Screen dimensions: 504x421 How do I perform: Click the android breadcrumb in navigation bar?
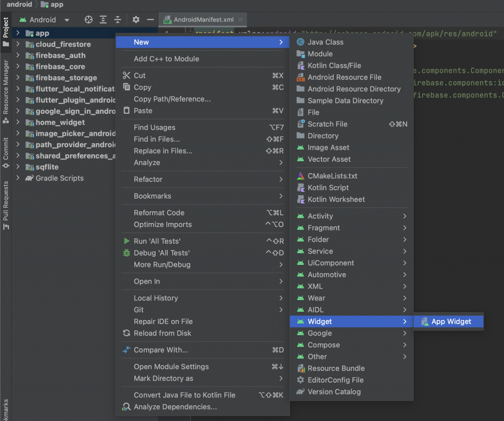click(x=19, y=4)
